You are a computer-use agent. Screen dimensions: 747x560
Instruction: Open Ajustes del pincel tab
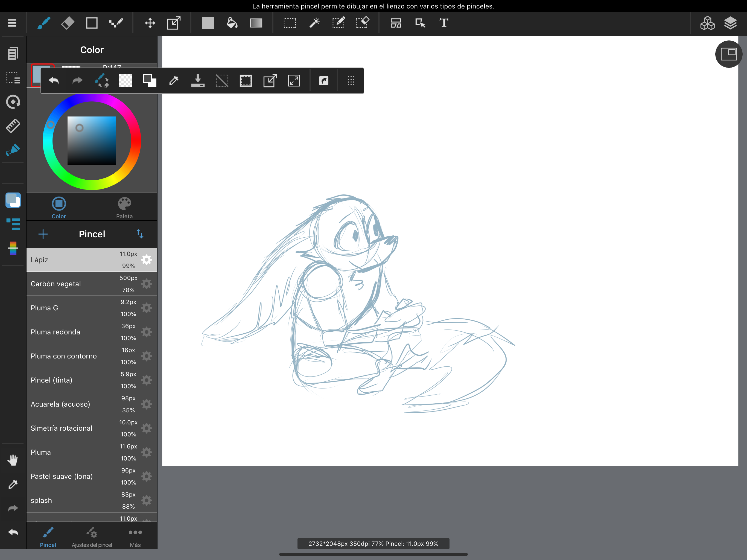[92, 536]
